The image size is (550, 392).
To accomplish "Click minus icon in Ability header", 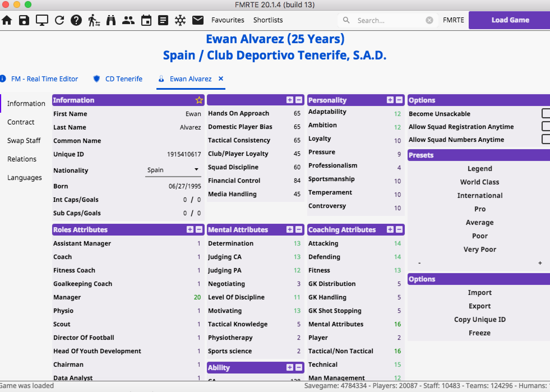I will point(299,367).
